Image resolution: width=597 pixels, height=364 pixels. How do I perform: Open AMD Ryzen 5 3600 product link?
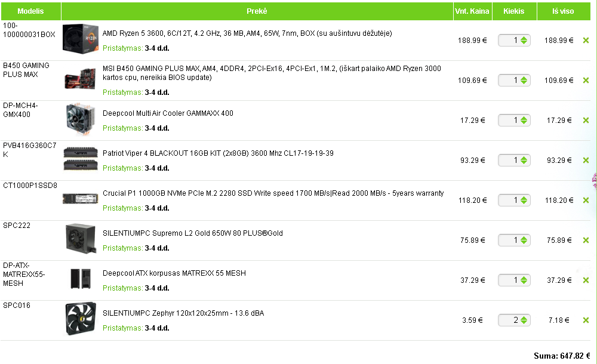coord(247,33)
